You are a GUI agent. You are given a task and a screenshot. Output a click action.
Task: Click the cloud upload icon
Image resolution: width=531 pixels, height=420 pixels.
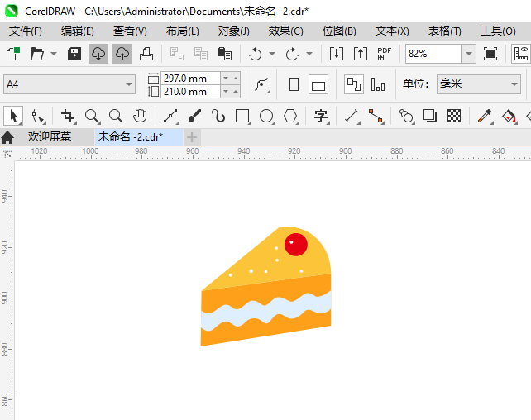point(122,54)
